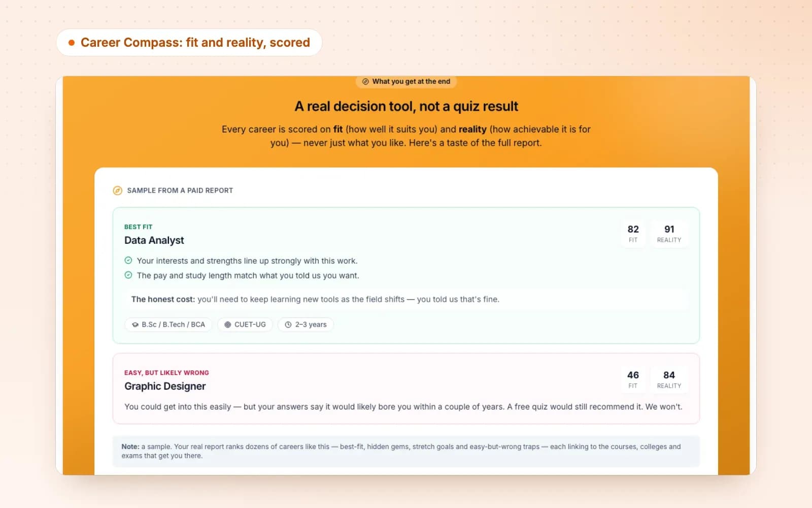
Task: Click the compass icon in 'What you get at the end' badge
Action: 365,81
